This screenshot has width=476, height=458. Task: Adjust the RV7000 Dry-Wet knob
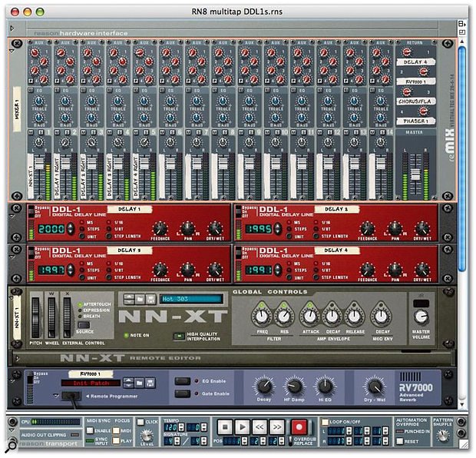375,387
